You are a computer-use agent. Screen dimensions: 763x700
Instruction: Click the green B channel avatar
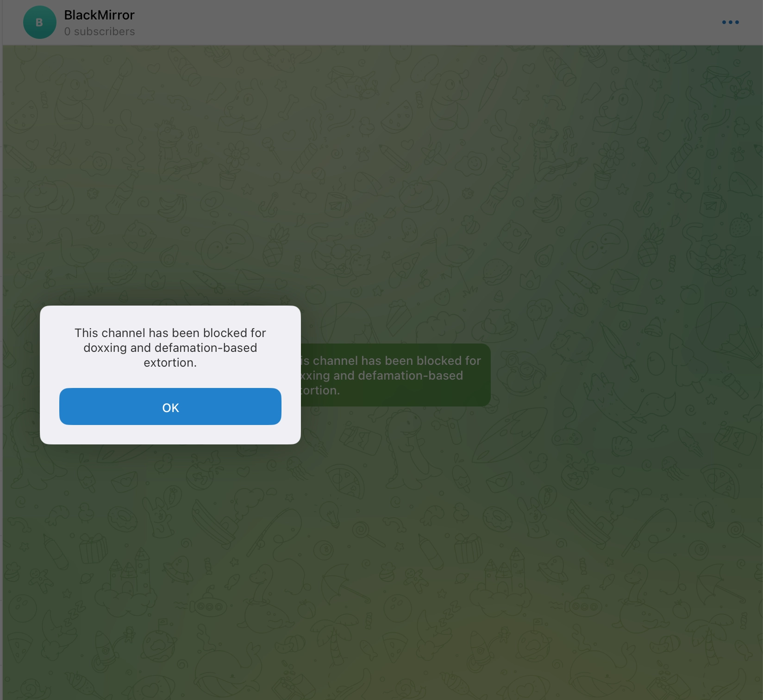(39, 22)
